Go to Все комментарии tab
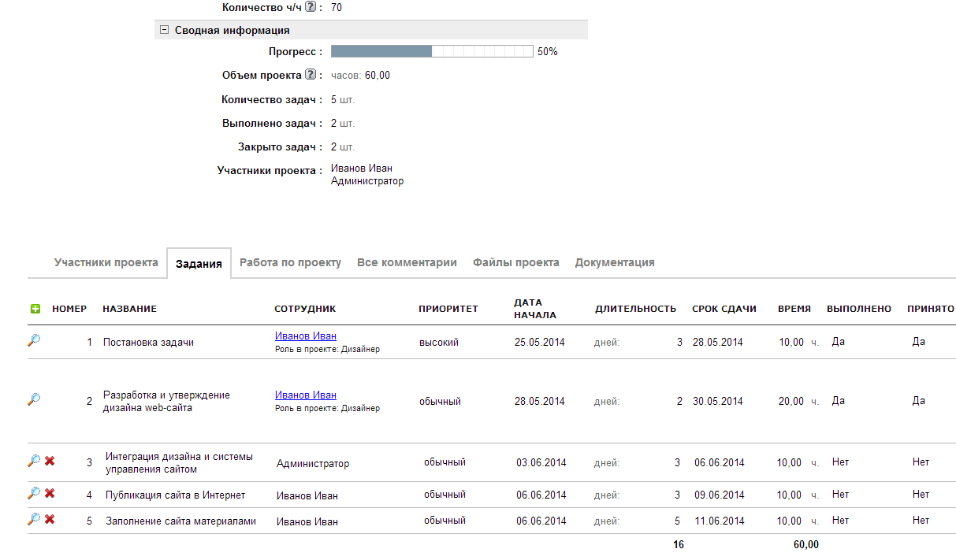The image size is (956, 560). (407, 262)
